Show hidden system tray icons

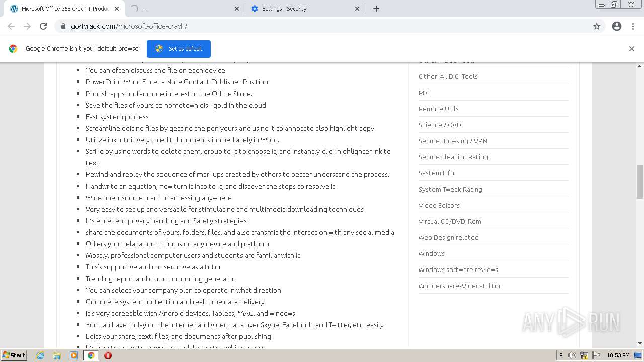pyautogui.click(x=561, y=355)
